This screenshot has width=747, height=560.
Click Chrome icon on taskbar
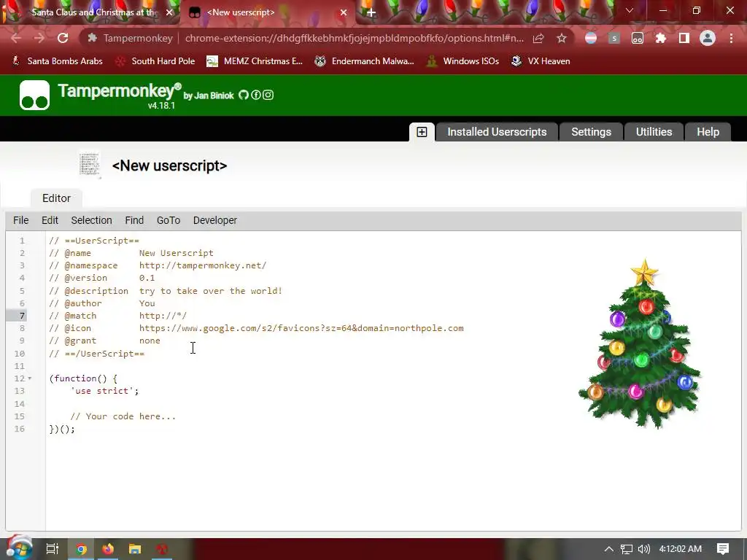pyautogui.click(x=82, y=549)
